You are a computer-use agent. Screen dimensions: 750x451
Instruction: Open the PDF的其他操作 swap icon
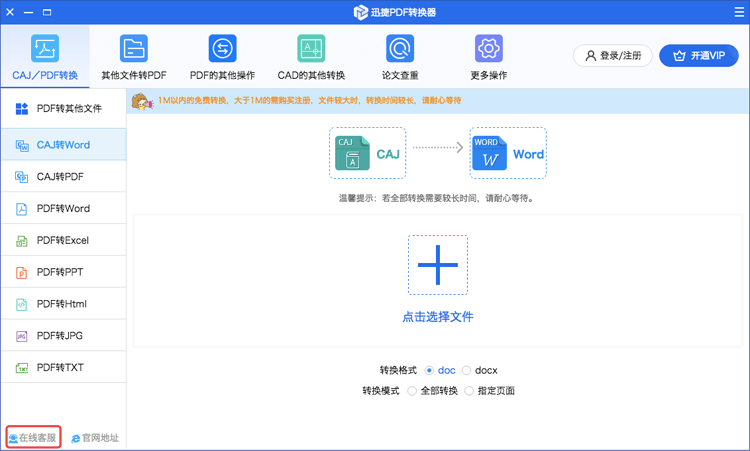click(222, 48)
